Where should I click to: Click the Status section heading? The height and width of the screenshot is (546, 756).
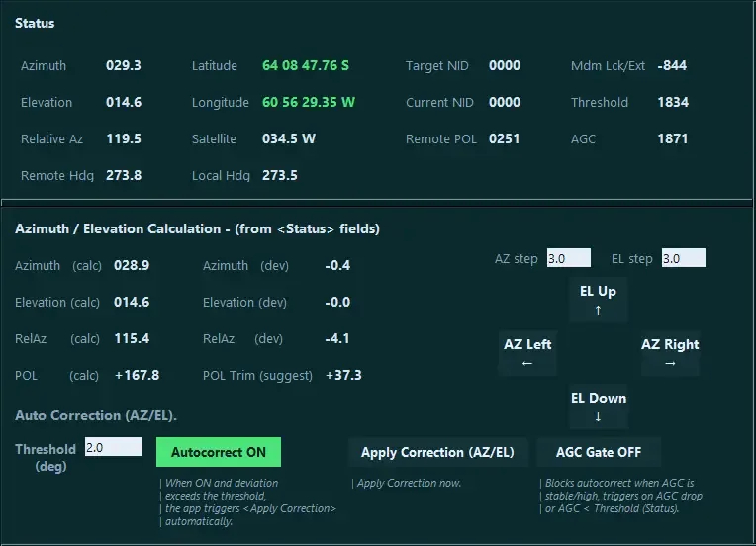pyautogui.click(x=35, y=23)
